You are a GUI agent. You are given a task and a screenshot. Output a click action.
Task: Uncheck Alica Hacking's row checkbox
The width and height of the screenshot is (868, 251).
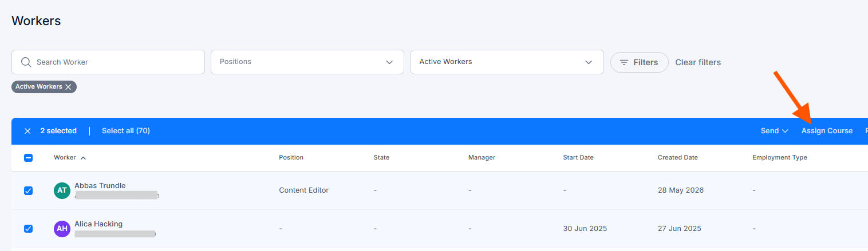(x=28, y=229)
